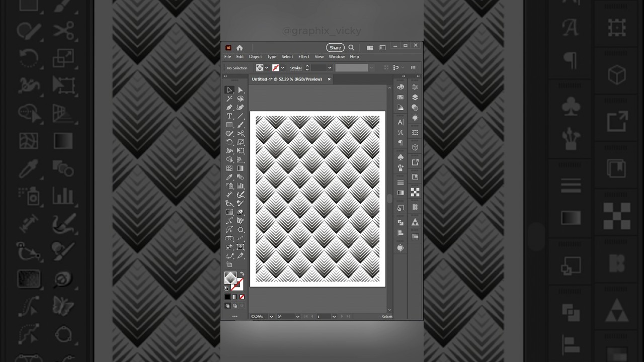Select the Direct Selection tool
This screenshot has height=362, width=644.
[x=240, y=90]
